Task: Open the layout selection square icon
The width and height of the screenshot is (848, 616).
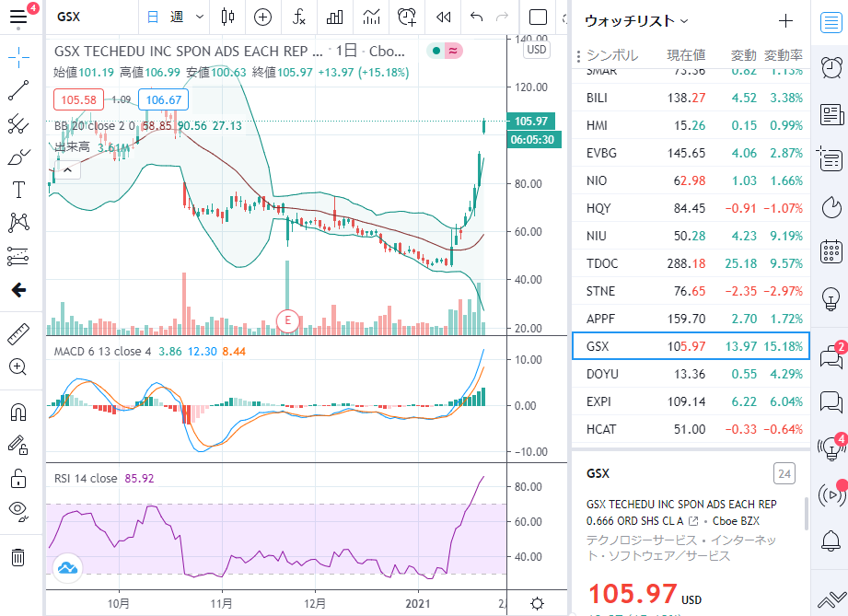Action: coord(538,17)
